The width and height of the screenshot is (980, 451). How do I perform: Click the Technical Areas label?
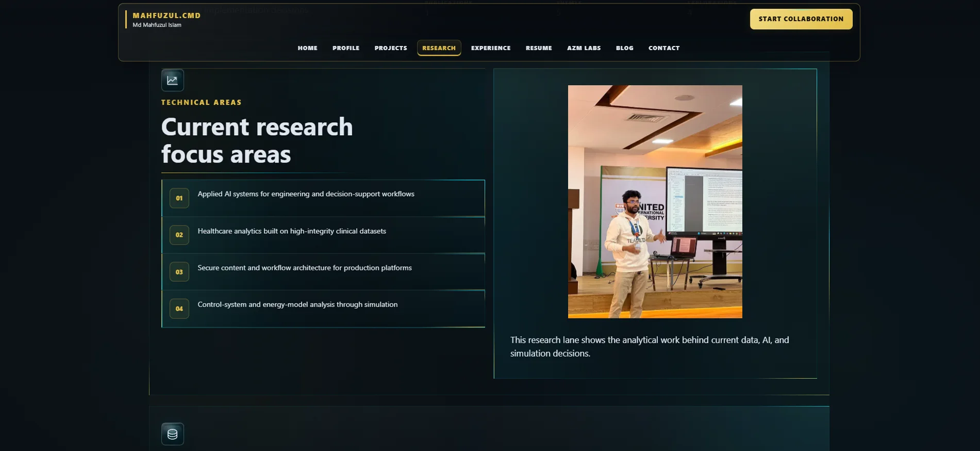point(202,102)
